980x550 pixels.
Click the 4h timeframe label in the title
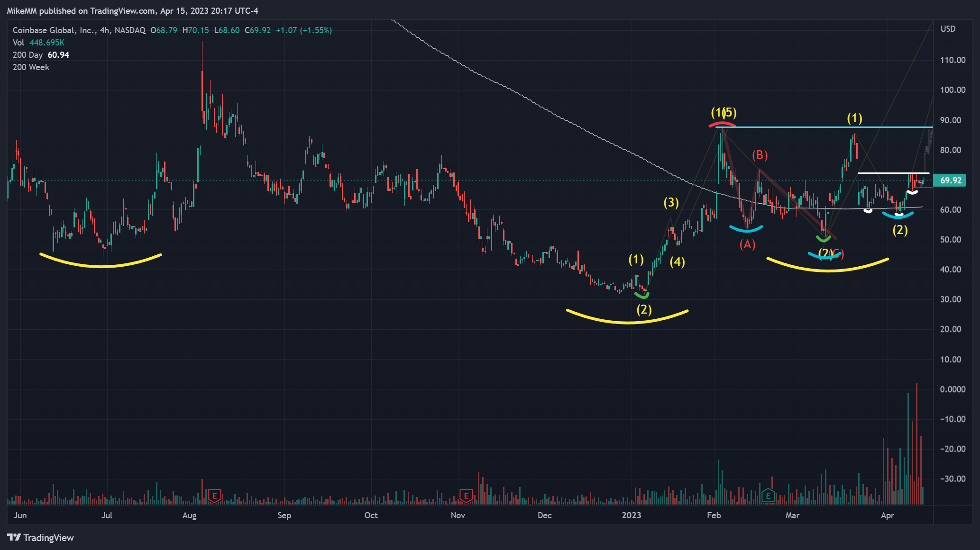pos(104,30)
